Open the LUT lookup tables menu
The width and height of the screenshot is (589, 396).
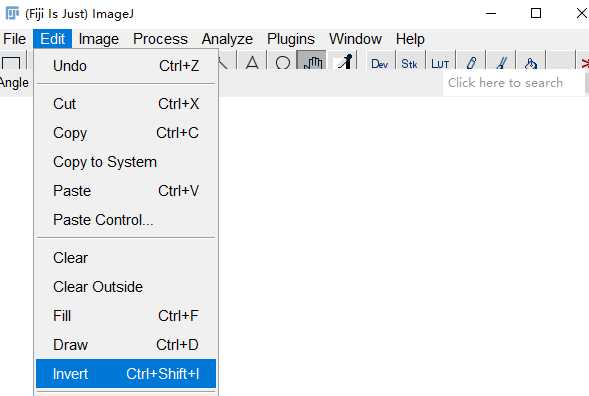pyautogui.click(x=440, y=62)
